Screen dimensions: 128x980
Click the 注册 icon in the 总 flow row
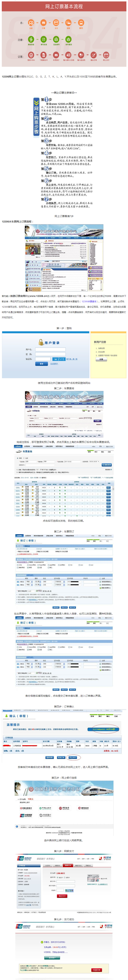pyautogui.click(x=31, y=23)
